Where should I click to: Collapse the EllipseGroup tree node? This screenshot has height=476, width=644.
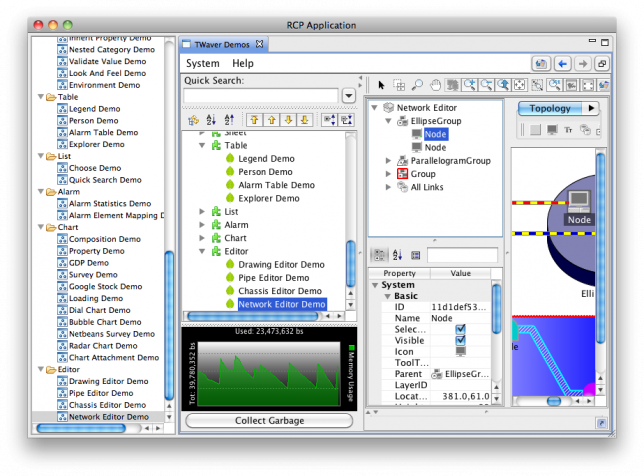[389, 120]
